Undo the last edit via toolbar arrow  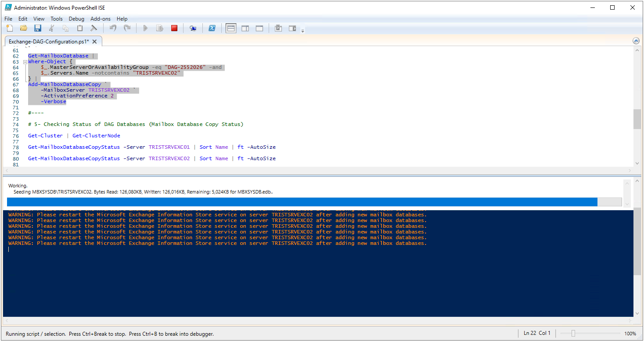click(113, 28)
